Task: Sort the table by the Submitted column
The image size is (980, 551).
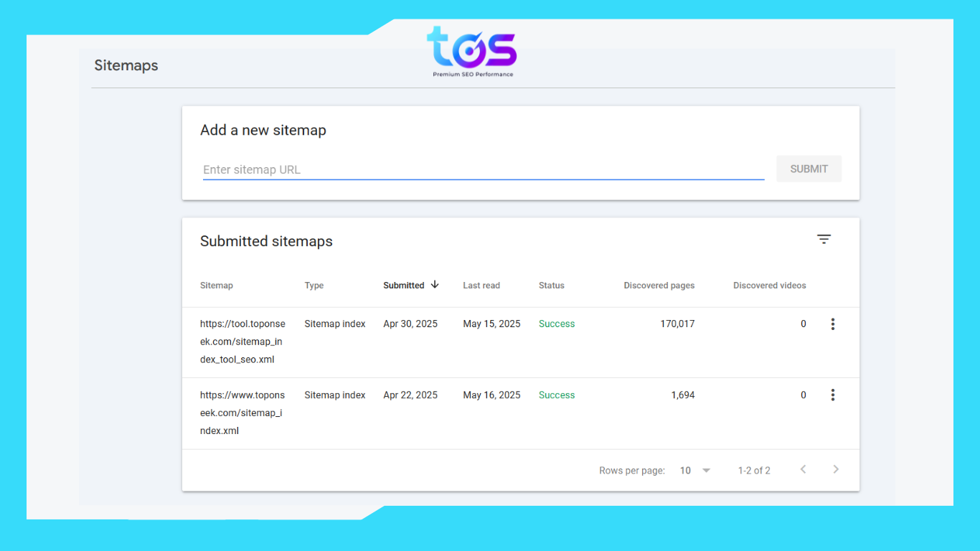Action: click(x=404, y=285)
